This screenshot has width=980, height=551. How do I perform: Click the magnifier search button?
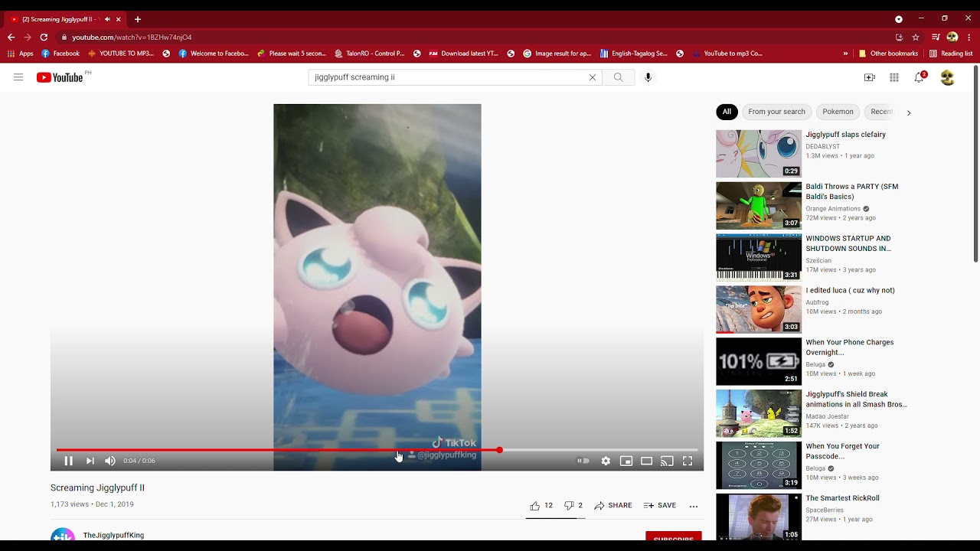click(x=618, y=77)
